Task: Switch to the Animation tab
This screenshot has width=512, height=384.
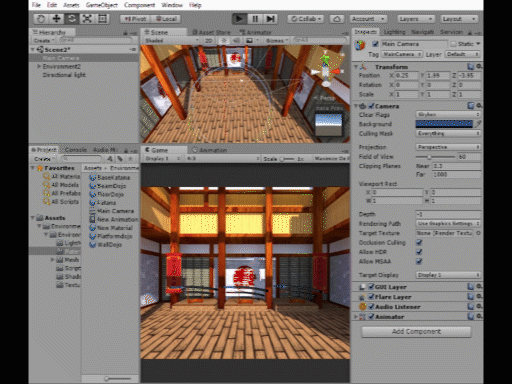Action: [x=209, y=150]
